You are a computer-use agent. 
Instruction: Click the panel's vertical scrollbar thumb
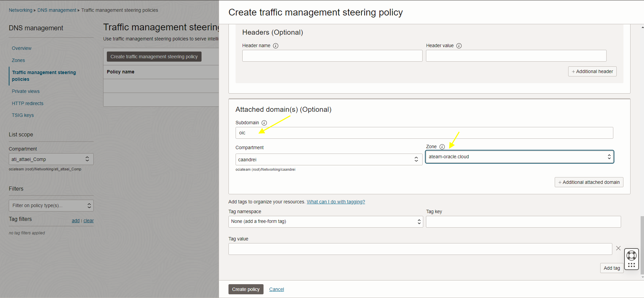pyautogui.click(x=642, y=245)
